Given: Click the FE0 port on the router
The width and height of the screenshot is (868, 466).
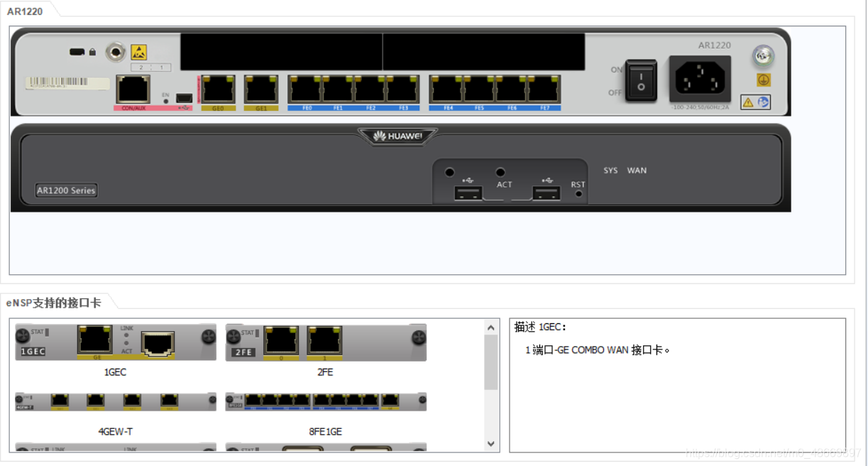Looking at the screenshot, I should tap(305, 90).
